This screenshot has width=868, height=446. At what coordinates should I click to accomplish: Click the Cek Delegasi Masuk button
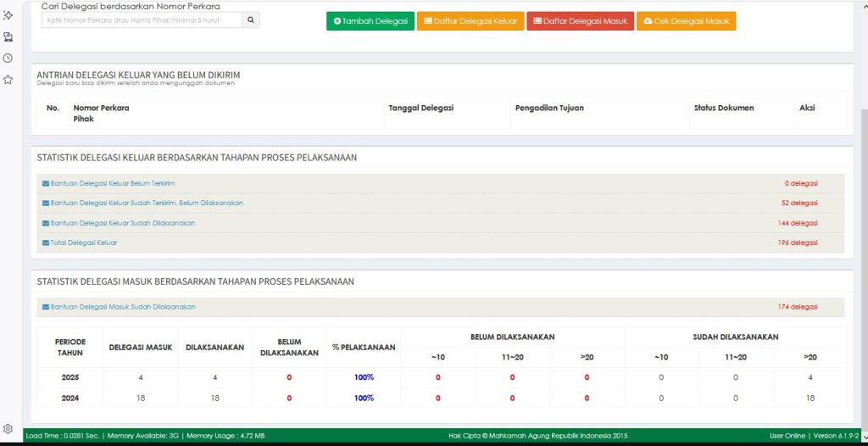tap(687, 21)
